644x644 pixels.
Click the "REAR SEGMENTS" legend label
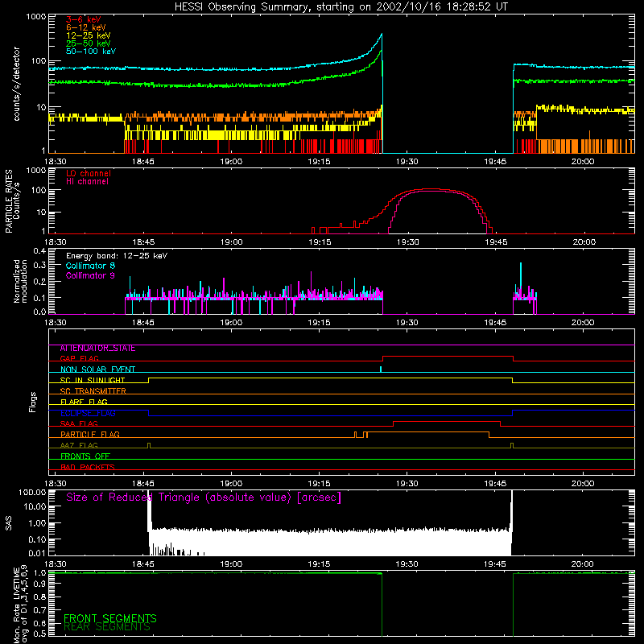click(x=107, y=627)
